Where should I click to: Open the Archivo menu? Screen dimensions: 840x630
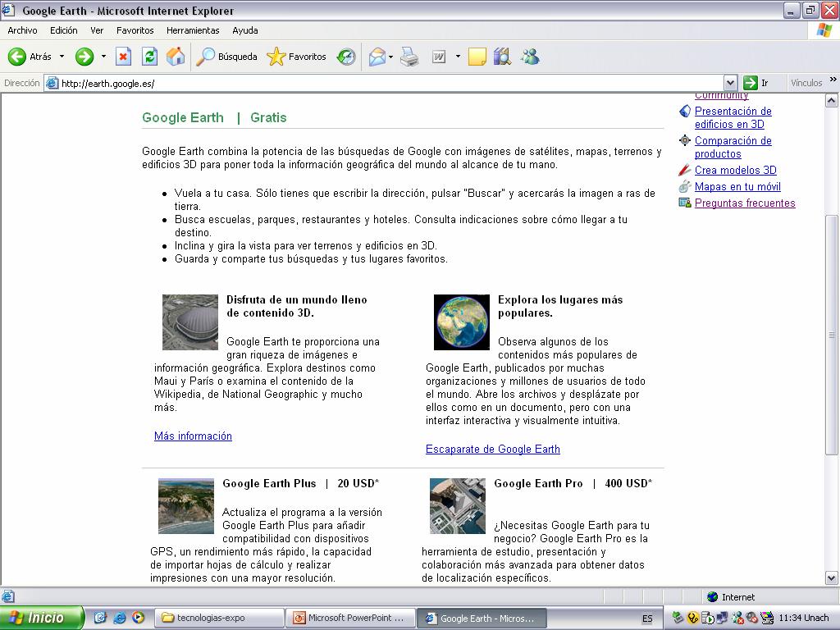tap(22, 30)
